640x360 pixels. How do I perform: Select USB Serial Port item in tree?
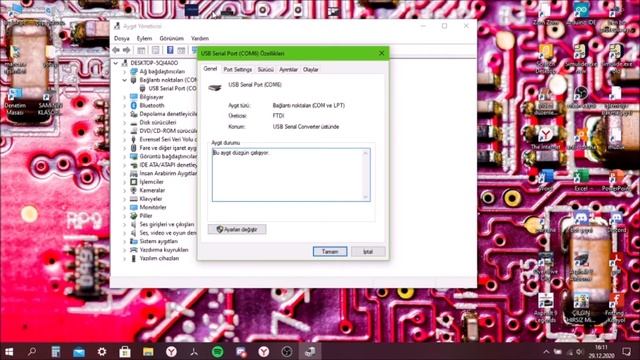(168, 89)
